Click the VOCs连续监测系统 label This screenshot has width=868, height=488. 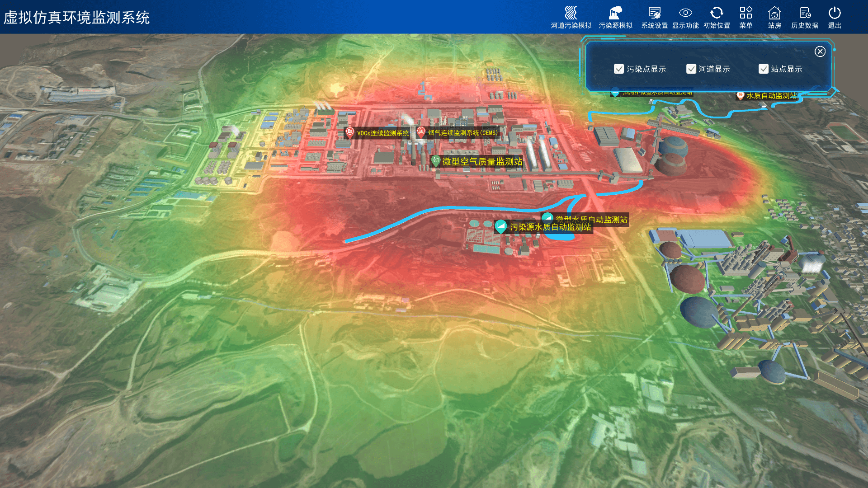click(382, 133)
